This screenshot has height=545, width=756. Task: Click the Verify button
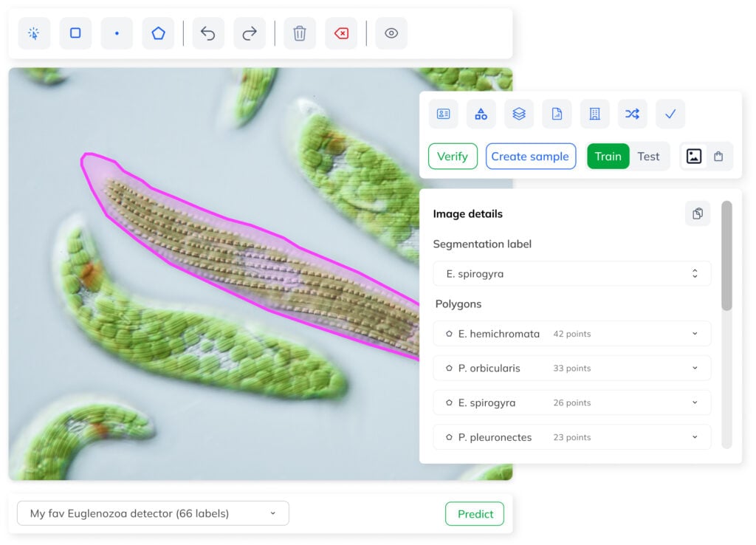click(x=453, y=157)
